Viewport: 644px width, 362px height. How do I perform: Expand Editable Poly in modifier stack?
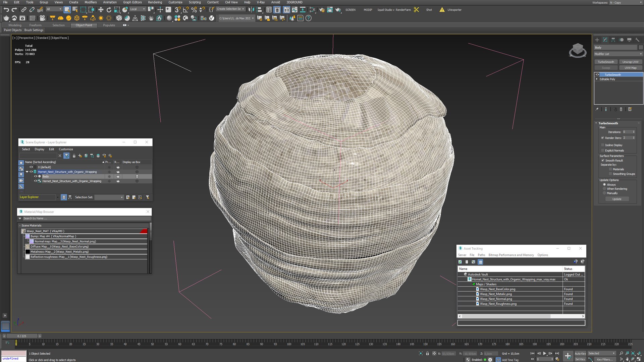pos(597,79)
